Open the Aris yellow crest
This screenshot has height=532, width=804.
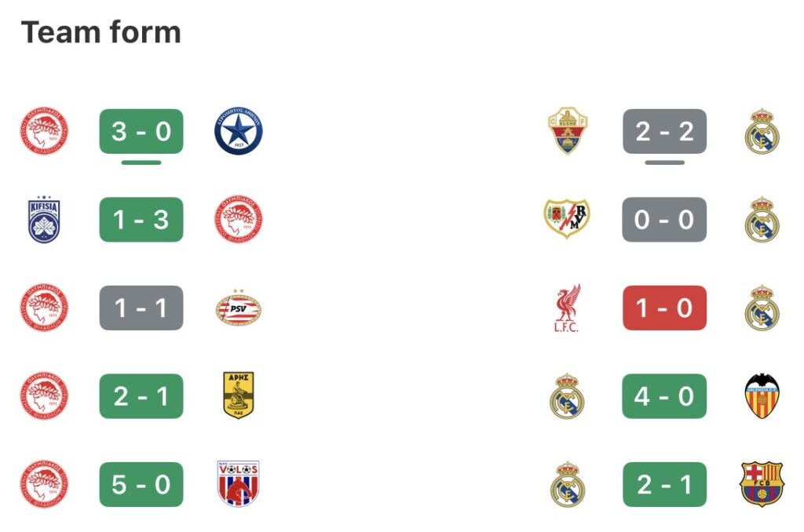[x=238, y=396]
